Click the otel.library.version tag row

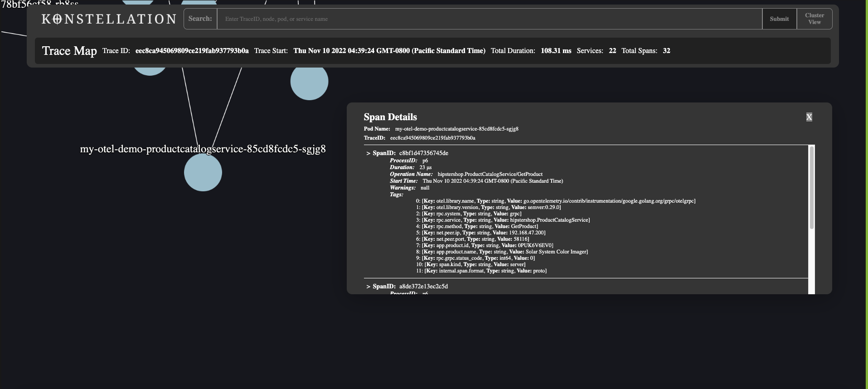coord(488,207)
